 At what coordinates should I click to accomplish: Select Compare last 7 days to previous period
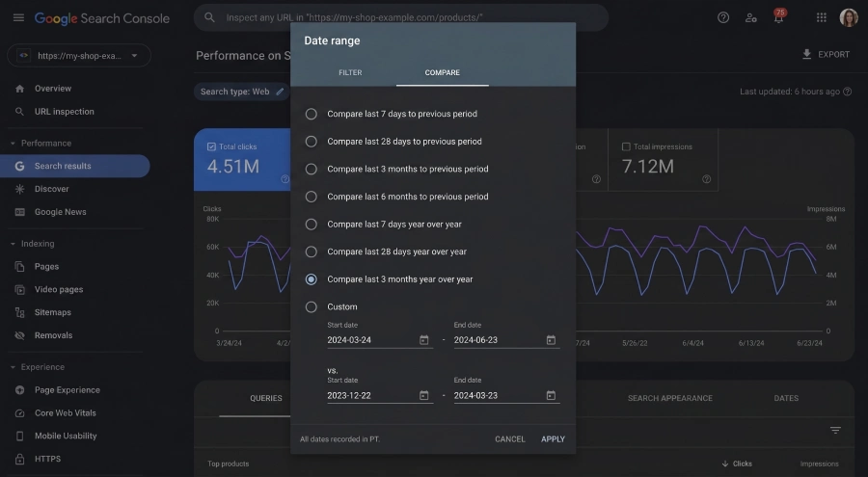pyautogui.click(x=312, y=114)
